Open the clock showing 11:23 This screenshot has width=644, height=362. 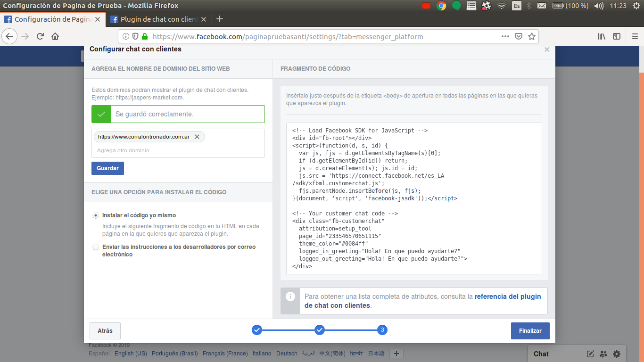[618, 6]
